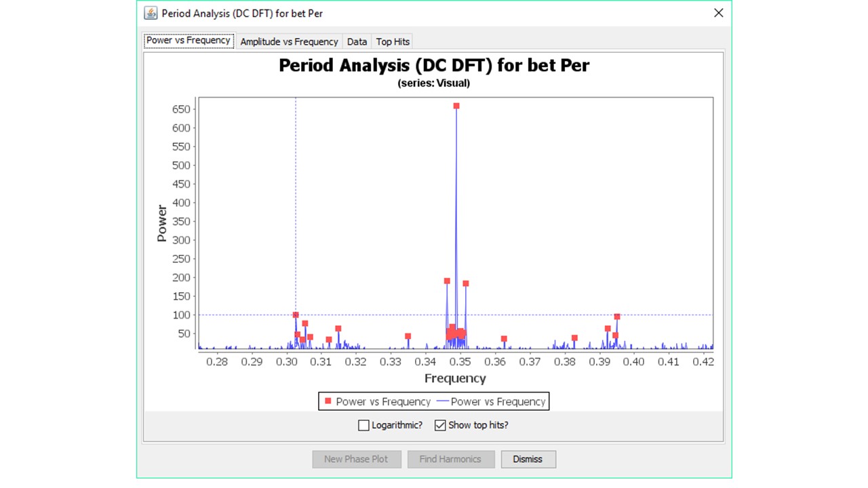Pick the top-hit marker just right of main peak
This screenshot has height=488, width=868.
(x=465, y=283)
